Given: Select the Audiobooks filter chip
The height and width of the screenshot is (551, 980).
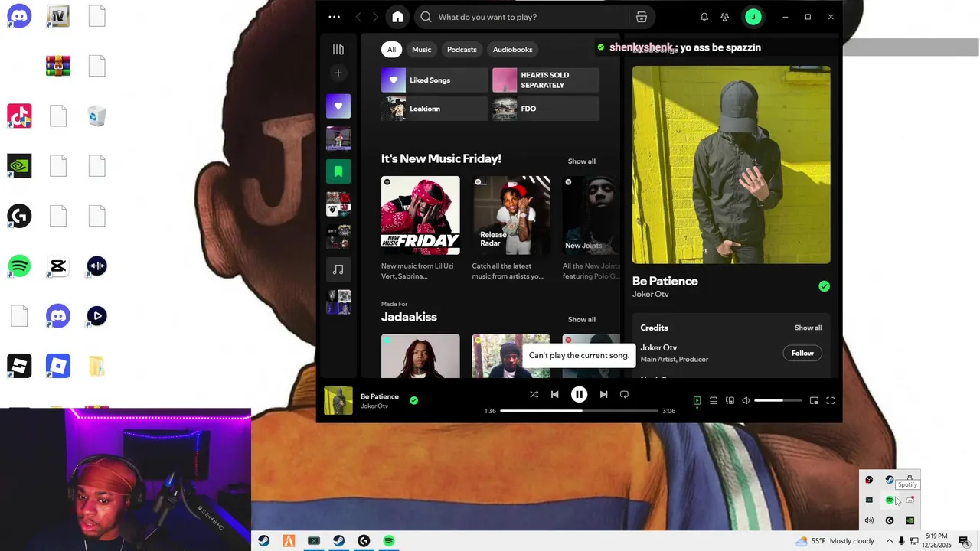Looking at the screenshot, I should click(512, 50).
